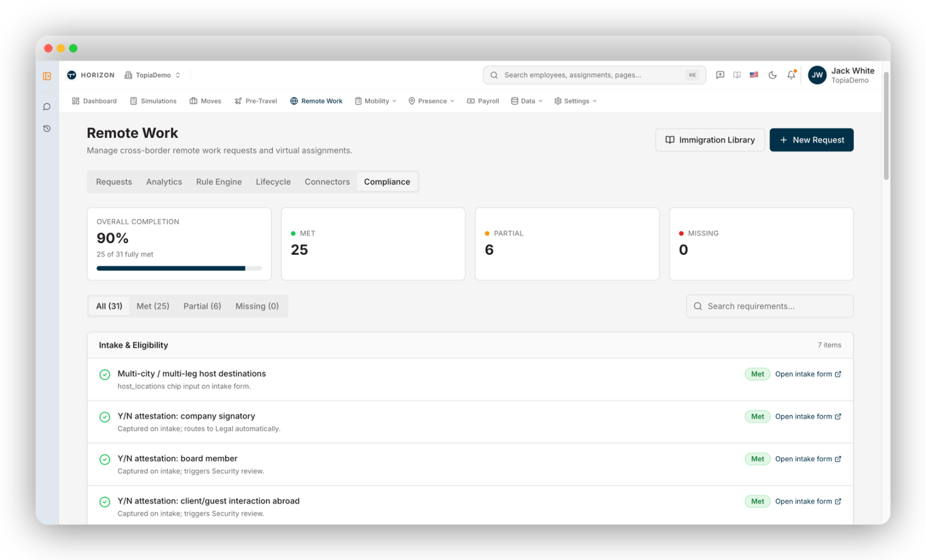Go to Moves
Screen dimensions: 926x560
point(205,101)
